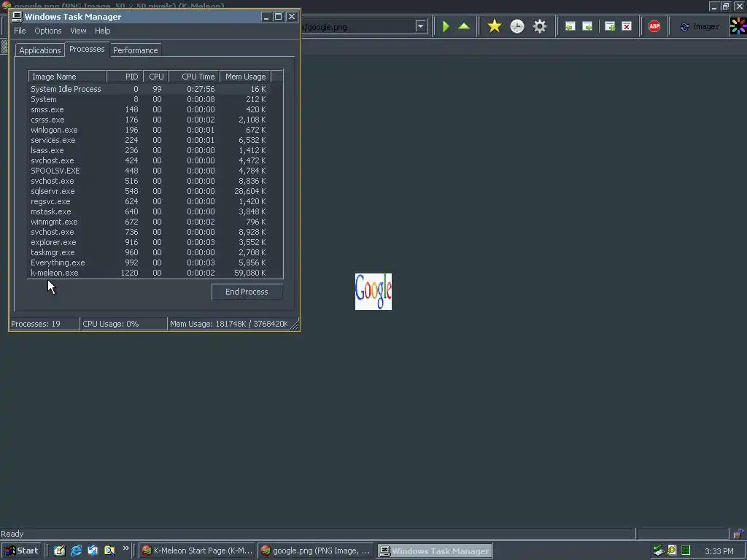Click the Task Manager title bar icon

[x=18, y=17]
